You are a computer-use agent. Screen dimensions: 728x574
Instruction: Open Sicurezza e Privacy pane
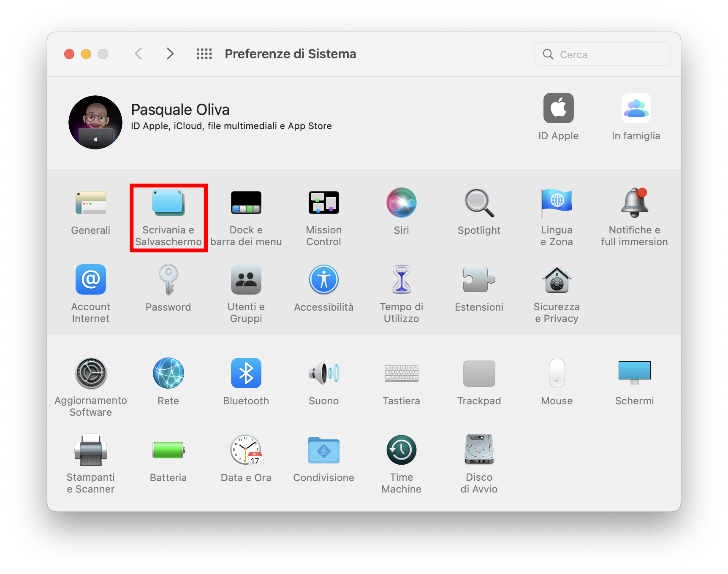557,280
